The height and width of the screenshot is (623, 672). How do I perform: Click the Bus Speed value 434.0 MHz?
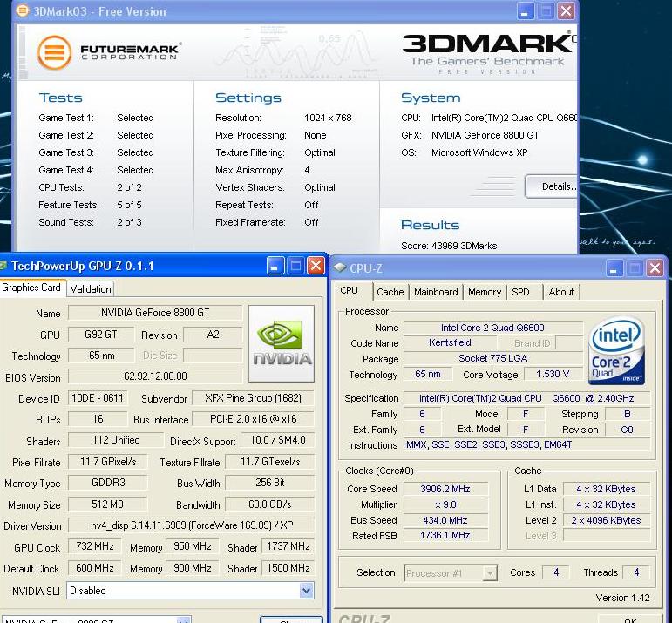click(445, 520)
